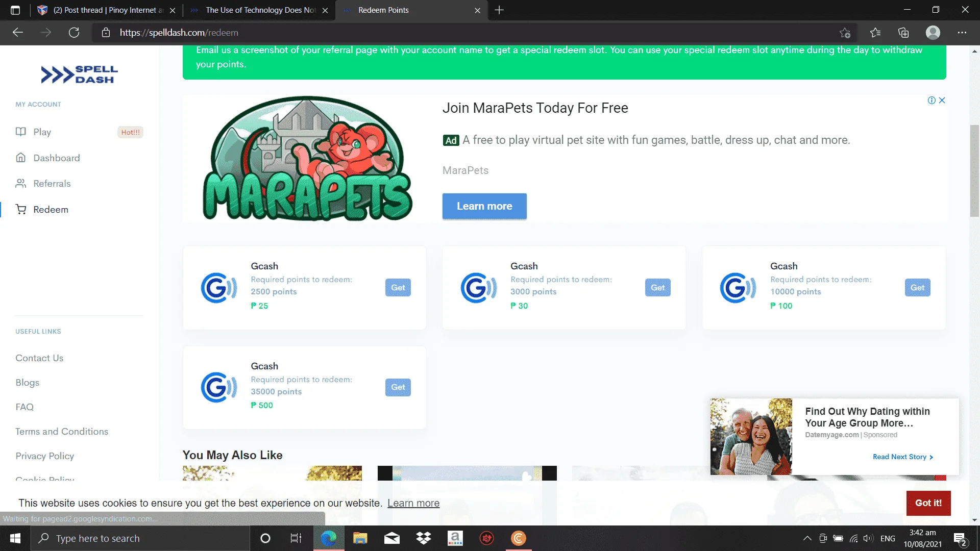Click Gcash logo on ₱ 30 card
Viewport: 980px width, 551px height.
tap(479, 288)
